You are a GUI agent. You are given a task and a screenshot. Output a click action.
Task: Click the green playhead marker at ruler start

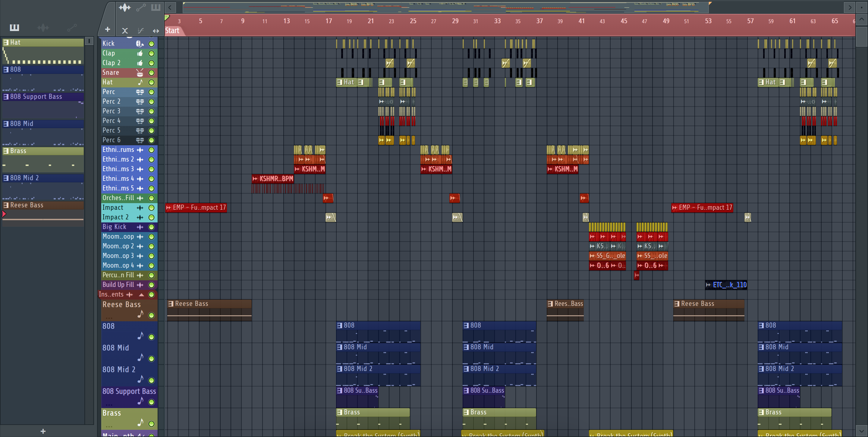167,17
